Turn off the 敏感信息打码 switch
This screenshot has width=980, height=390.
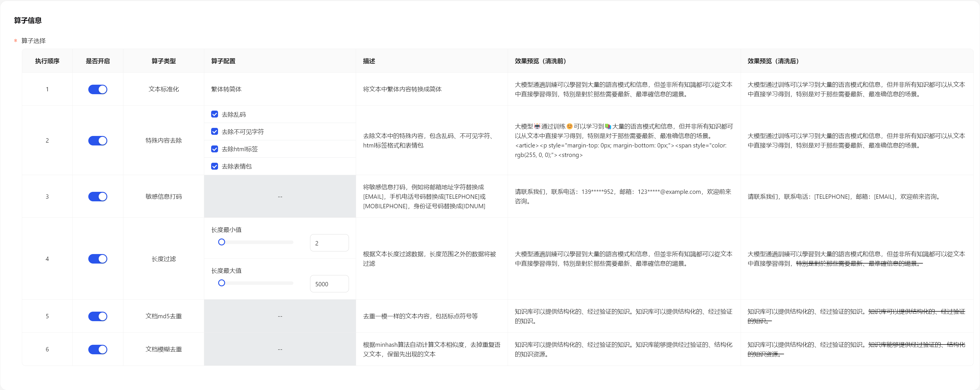(98, 196)
